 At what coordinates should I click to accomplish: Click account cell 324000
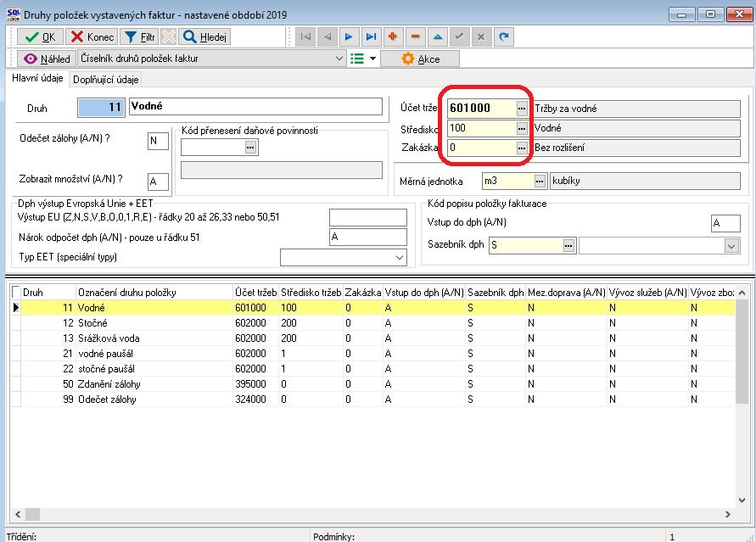255,400
